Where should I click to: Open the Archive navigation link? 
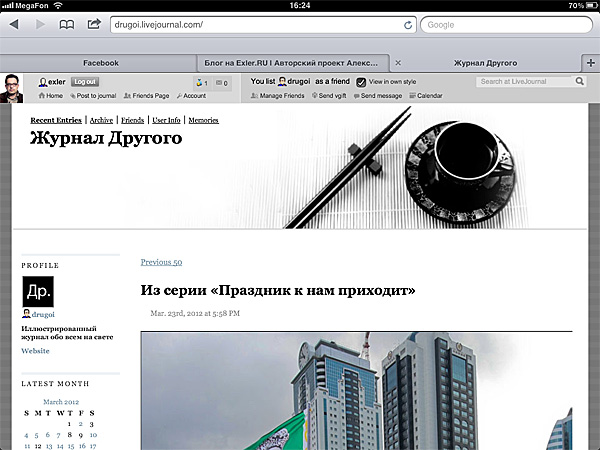point(101,120)
